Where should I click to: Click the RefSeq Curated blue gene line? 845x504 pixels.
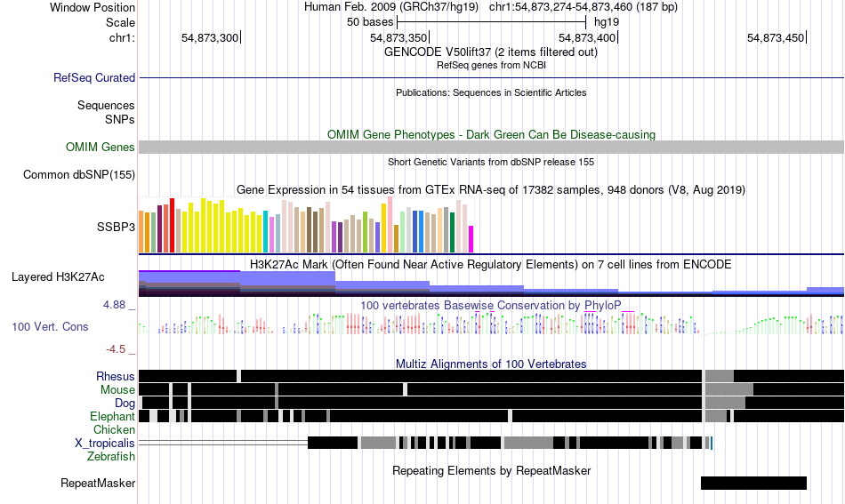[x=491, y=77]
